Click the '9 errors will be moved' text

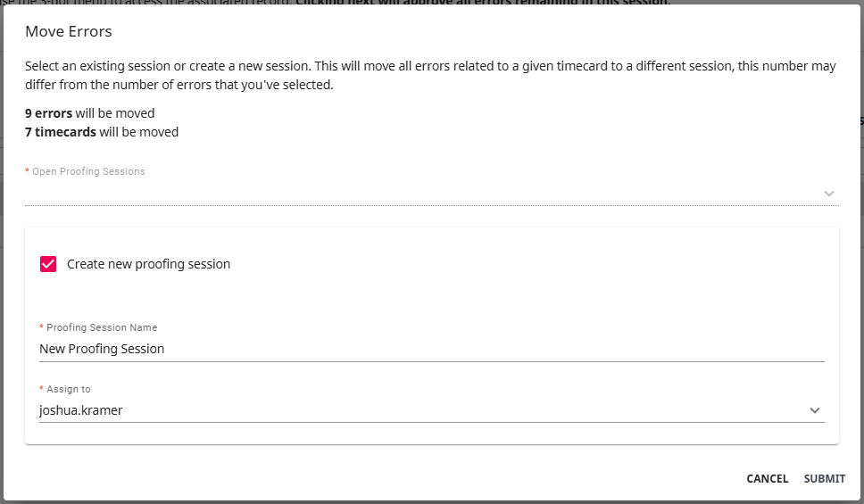coord(90,113)
